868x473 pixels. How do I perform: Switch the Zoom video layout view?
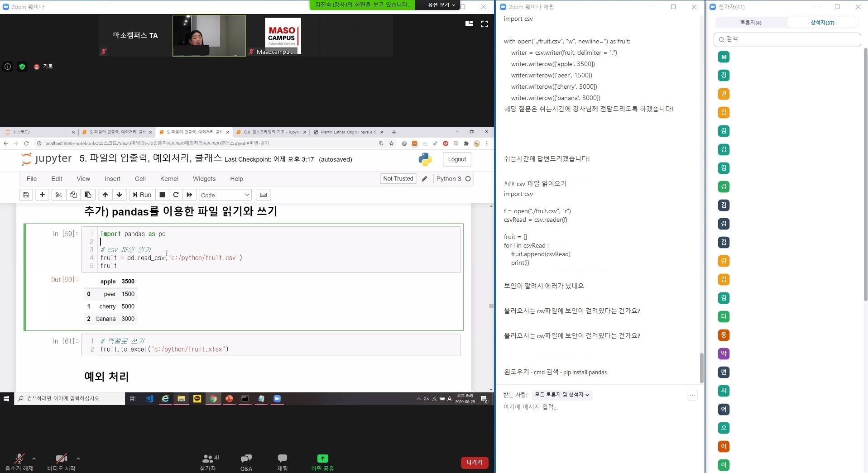469,24
